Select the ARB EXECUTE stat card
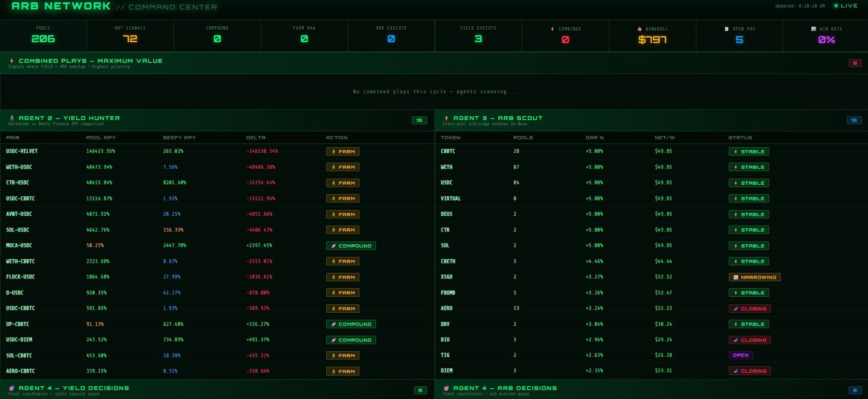 click(391, 36)
